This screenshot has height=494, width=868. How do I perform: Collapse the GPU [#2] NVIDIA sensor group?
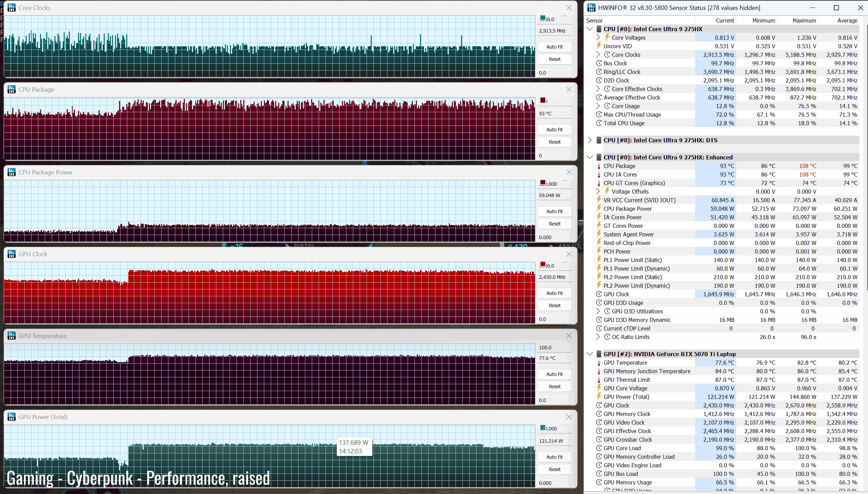[x=589, y=354]
